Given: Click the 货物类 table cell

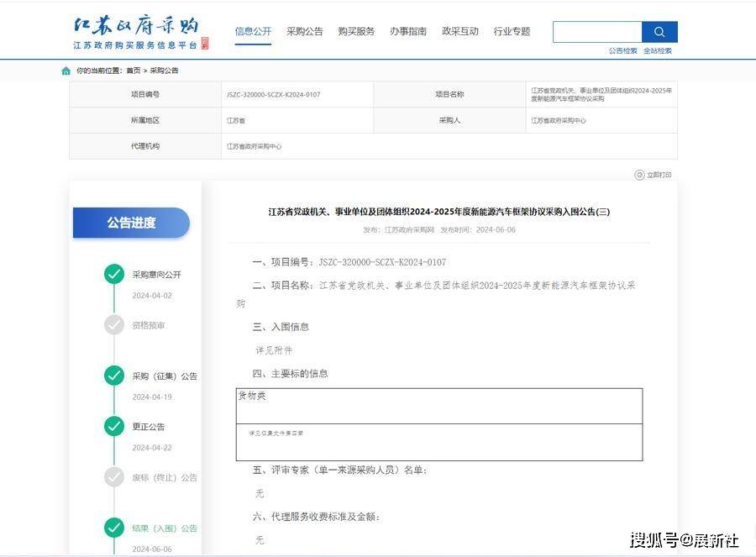Looking at the screenshot, I should pos(439,406).
